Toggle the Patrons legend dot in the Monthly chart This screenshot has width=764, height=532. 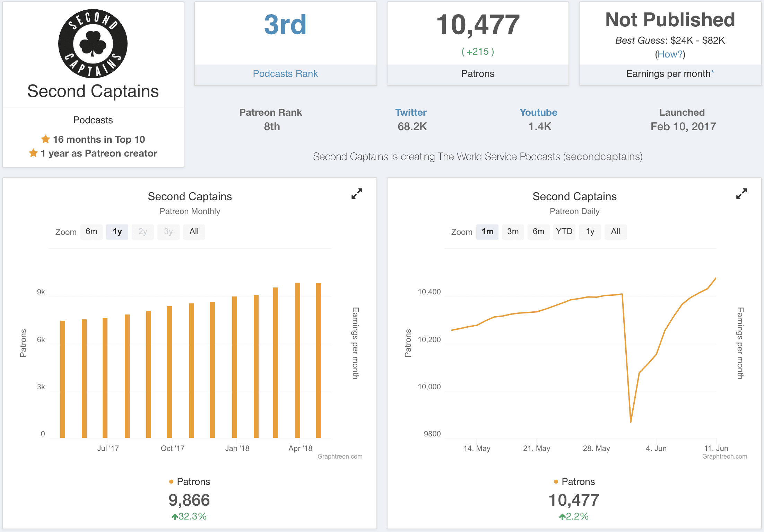coord(171,482)
